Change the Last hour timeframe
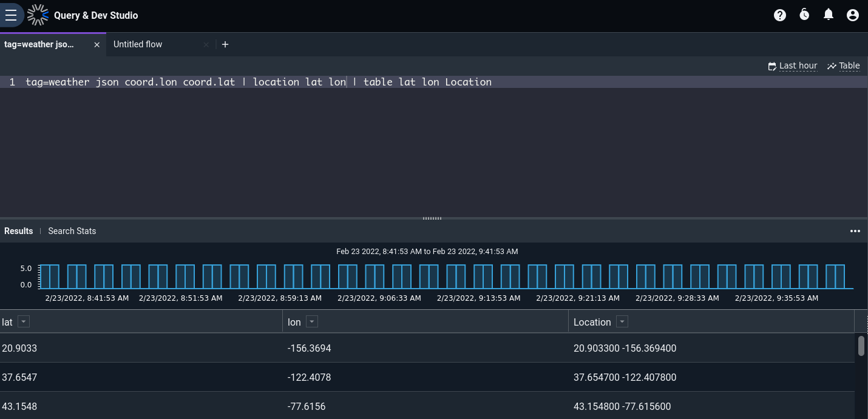This screenshot has width=868, height=419. tap(793, 66)
